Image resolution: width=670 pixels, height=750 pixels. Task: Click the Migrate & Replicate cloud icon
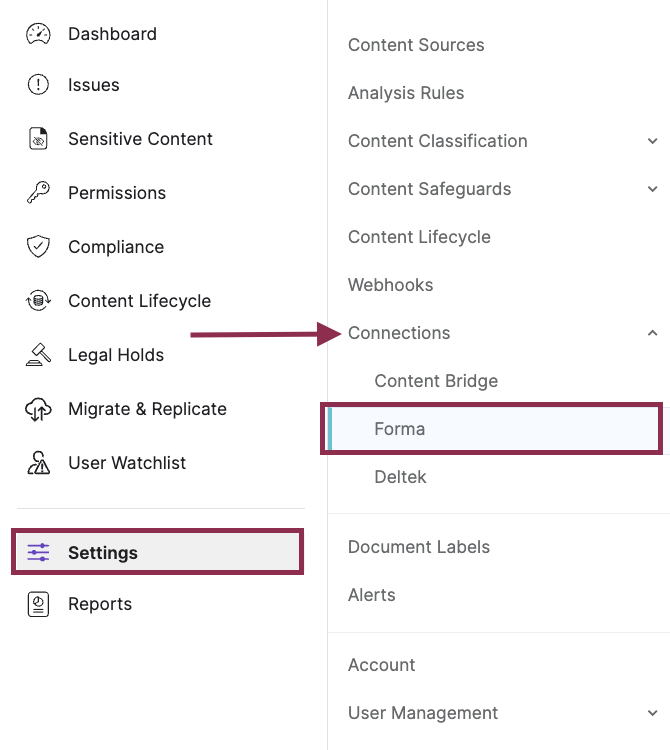point(38,409)
